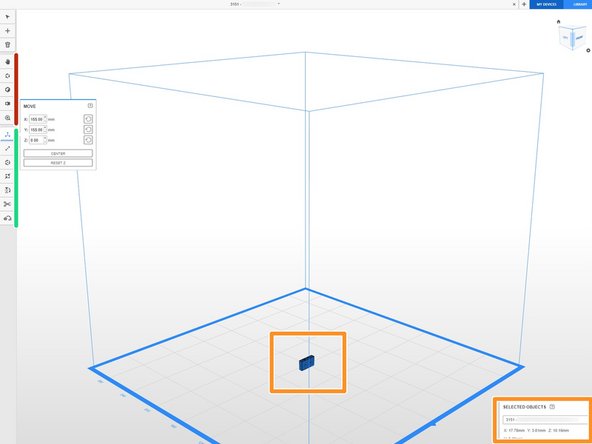This screenshot has height=444, width=592.
Task: Activate the Rotate view tool
Action: [8, 76]
